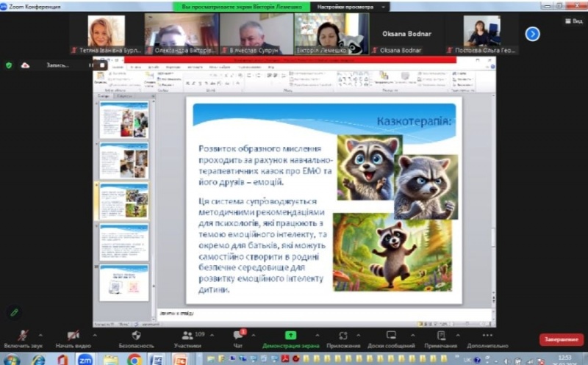588x365 pixels.
Task: Pause the meeting recording
Action: pyautogui.click(x=91, y=65)
